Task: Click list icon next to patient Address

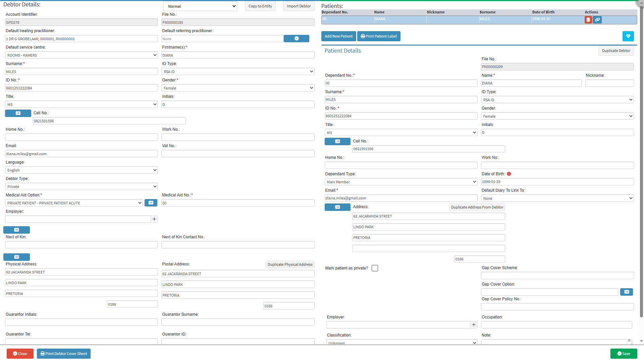Action: click(337, 207)
